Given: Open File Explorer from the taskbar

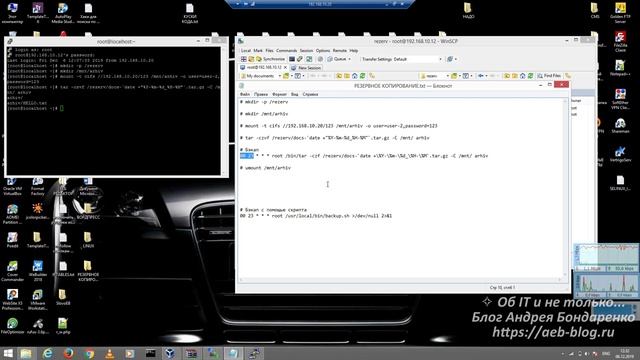Looking at the screenshot, I should pos(26,353).
